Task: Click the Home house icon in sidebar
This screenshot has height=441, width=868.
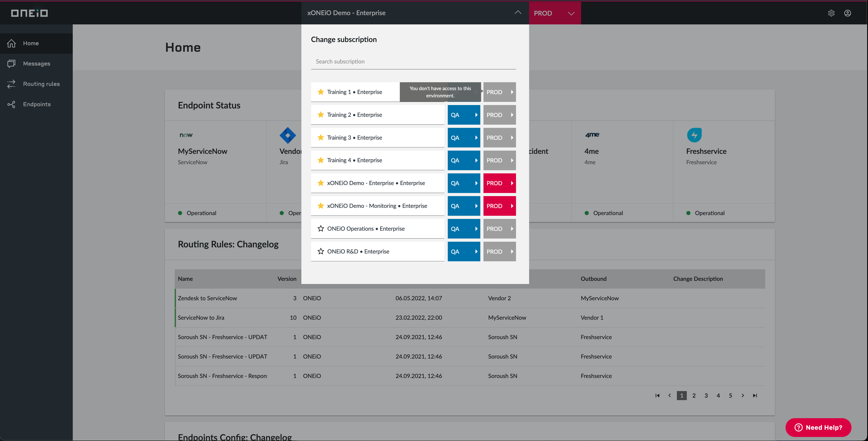Action: pos(12,43)
